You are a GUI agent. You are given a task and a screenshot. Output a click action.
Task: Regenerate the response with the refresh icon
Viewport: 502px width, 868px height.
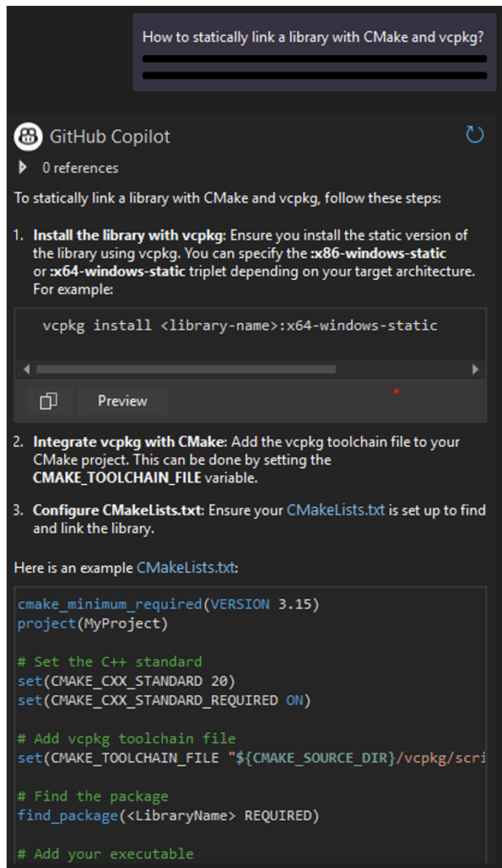475,135
